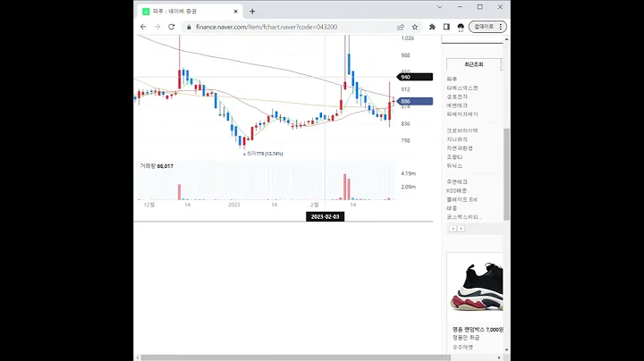Open 지니뮤직 stock link
This screenshot has width=644, height=361.
click(457, 139)
